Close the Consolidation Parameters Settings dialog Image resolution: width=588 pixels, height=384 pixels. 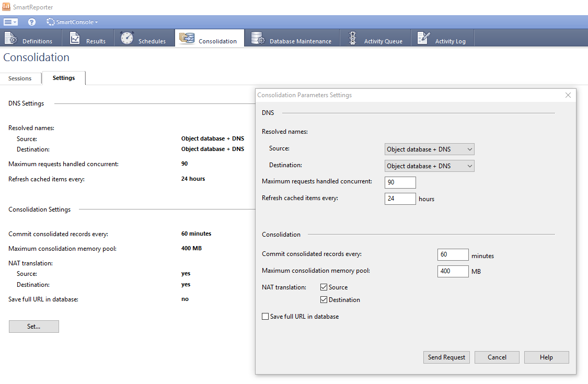(568, 95)
